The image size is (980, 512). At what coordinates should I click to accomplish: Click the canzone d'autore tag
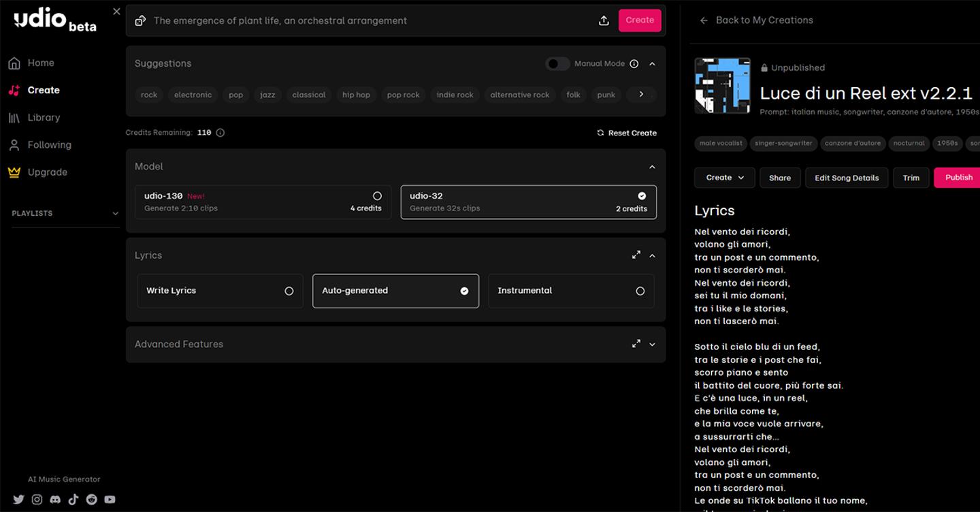point(853,144)
